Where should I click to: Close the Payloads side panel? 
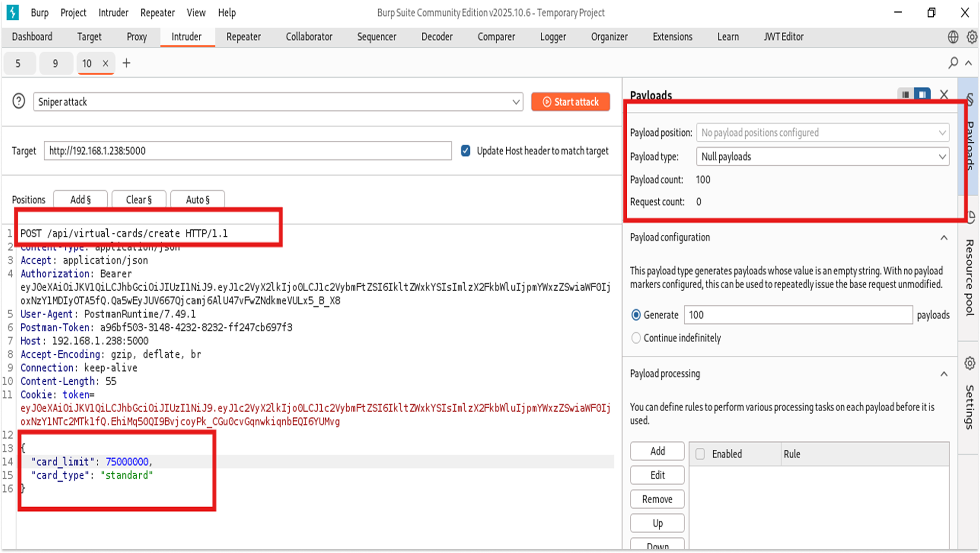pyautogui.click(x=944, y=95)
